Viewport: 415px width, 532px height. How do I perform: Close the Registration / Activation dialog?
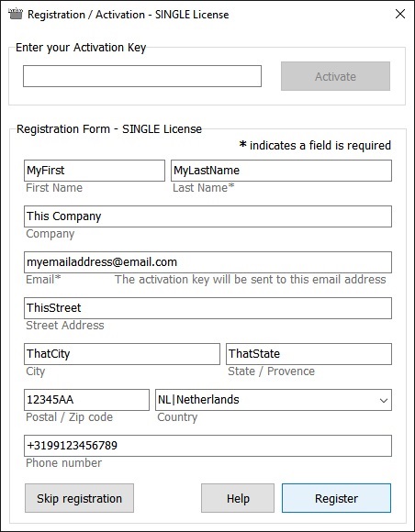click(x=400, y=14)
